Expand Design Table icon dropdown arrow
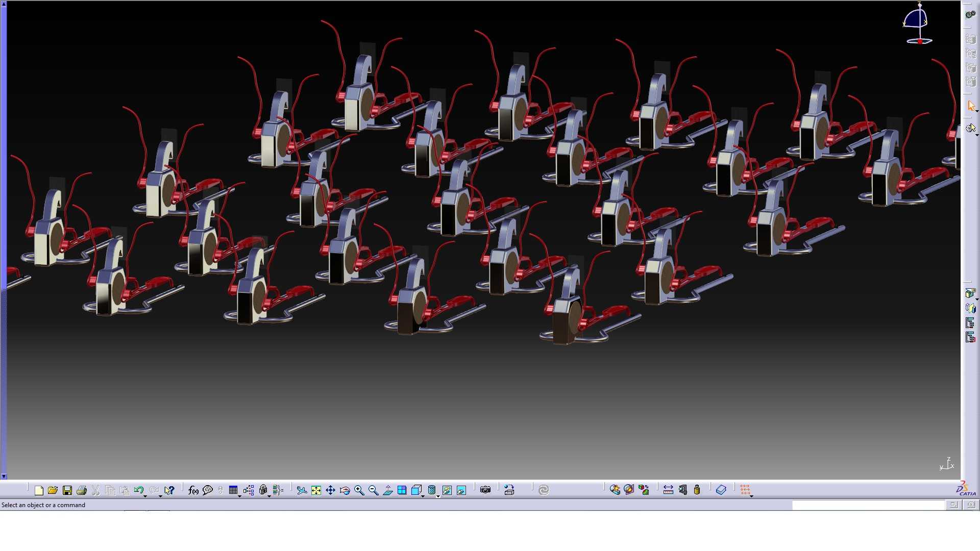This screenshot has height=551, width=980. 240,496
